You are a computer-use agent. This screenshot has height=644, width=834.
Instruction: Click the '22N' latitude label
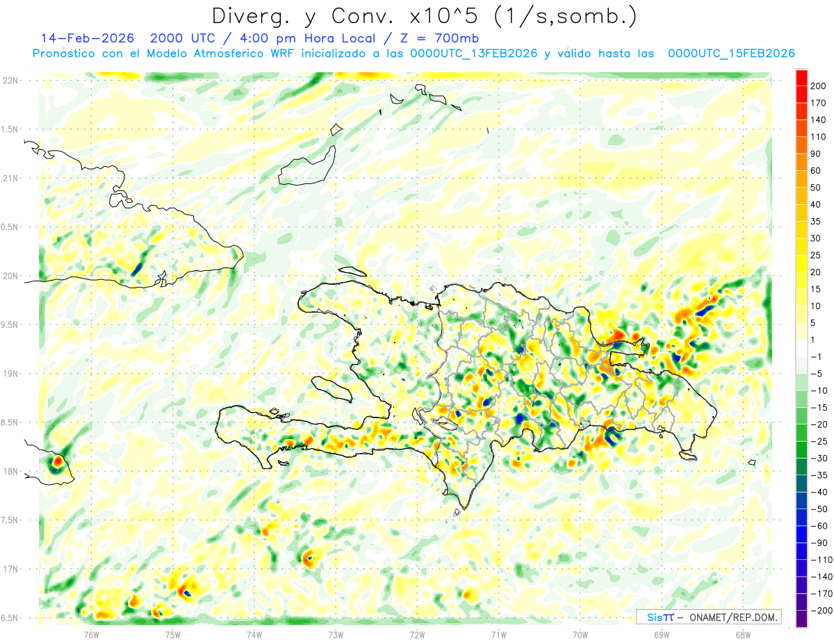[x=11, y=81]
